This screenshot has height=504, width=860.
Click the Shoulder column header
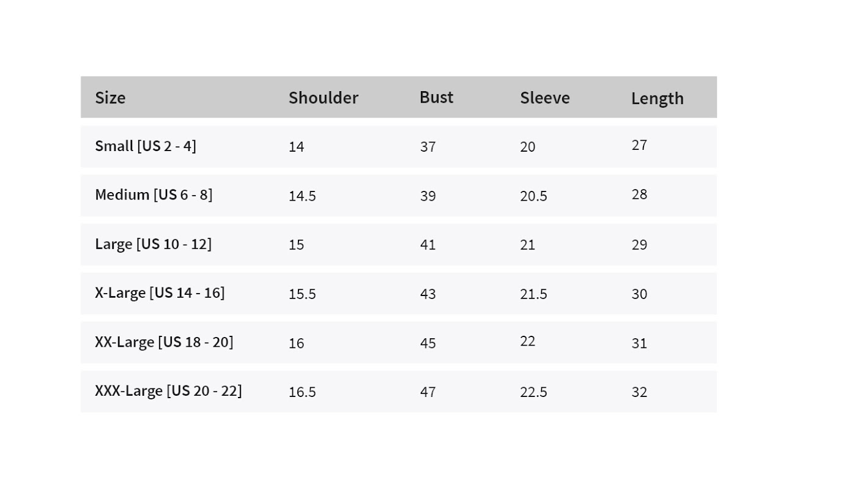pyautogui.click(x=323, y=97)
